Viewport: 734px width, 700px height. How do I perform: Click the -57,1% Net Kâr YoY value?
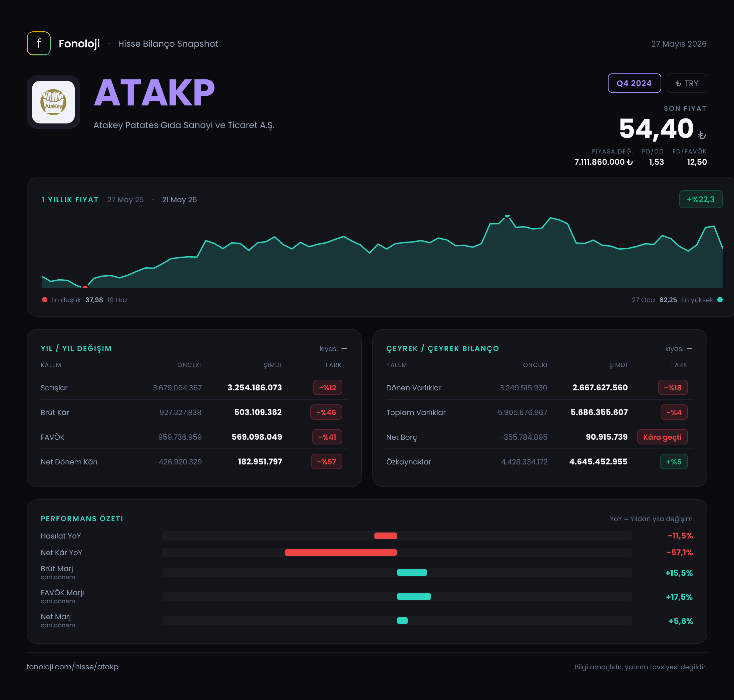679,552
